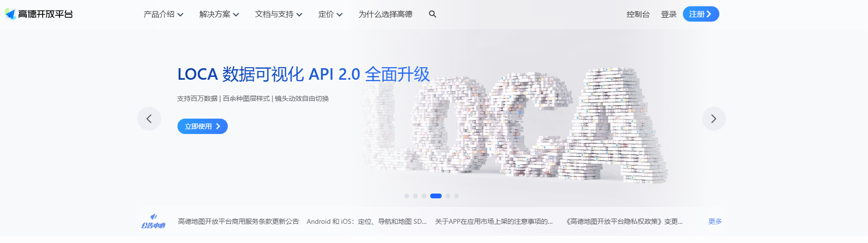This screenshot has width=868, height=243.
Task: Click the LOCA 3D banner image
Action: [x=516, y=125]
